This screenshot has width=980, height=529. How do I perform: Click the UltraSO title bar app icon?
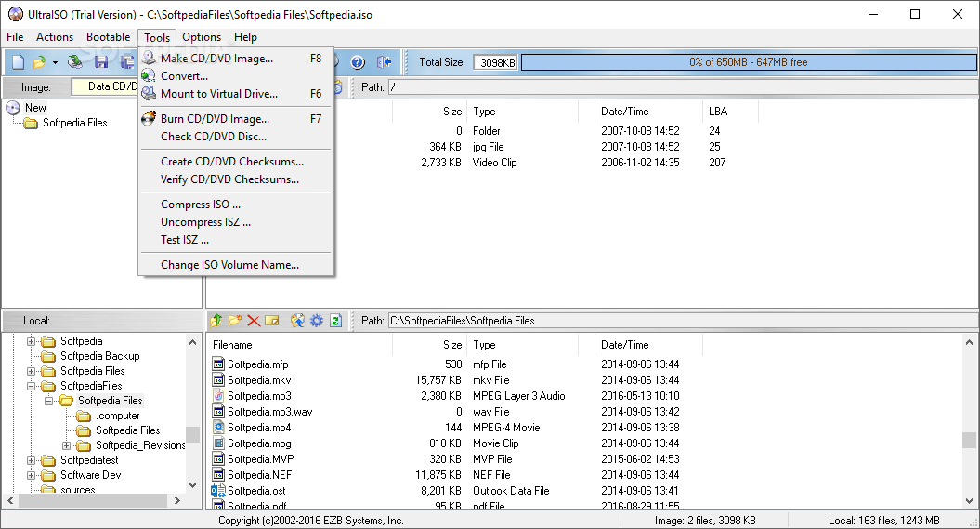point(16,14)
